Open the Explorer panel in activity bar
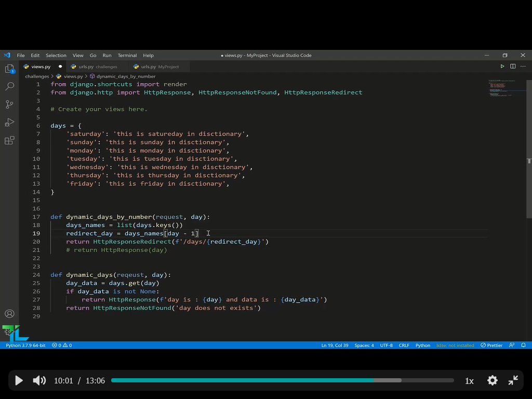This screenshot has height=399, width=532. click(x=9, y=69)
